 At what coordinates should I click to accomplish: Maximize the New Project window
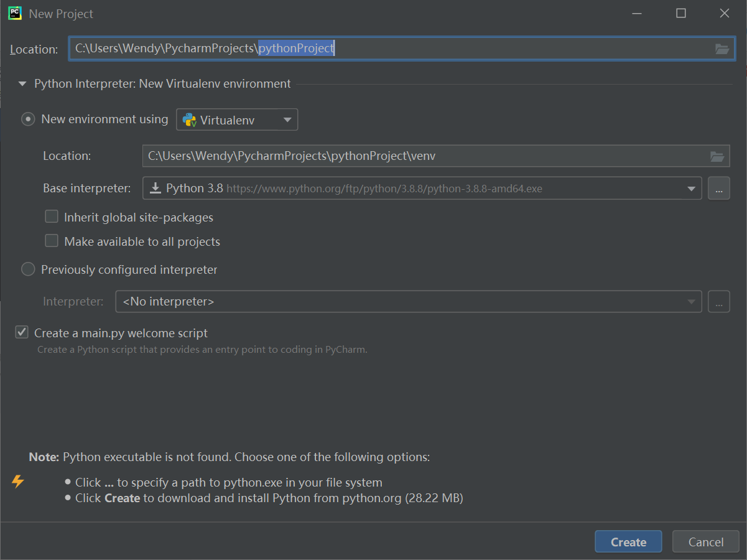681,13
